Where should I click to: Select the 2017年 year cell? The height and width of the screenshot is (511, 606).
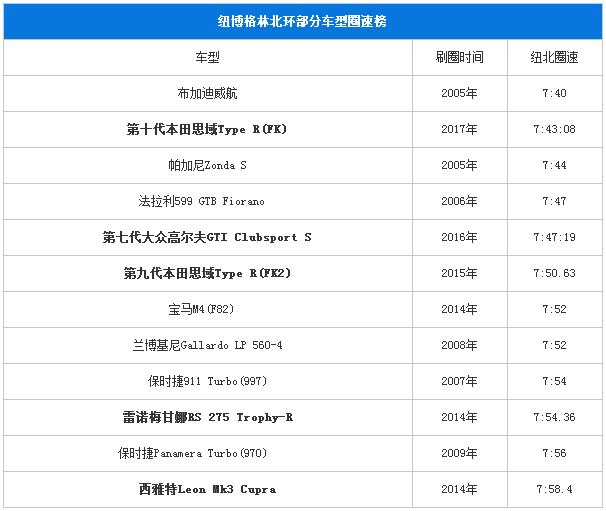tap(459, 129)
